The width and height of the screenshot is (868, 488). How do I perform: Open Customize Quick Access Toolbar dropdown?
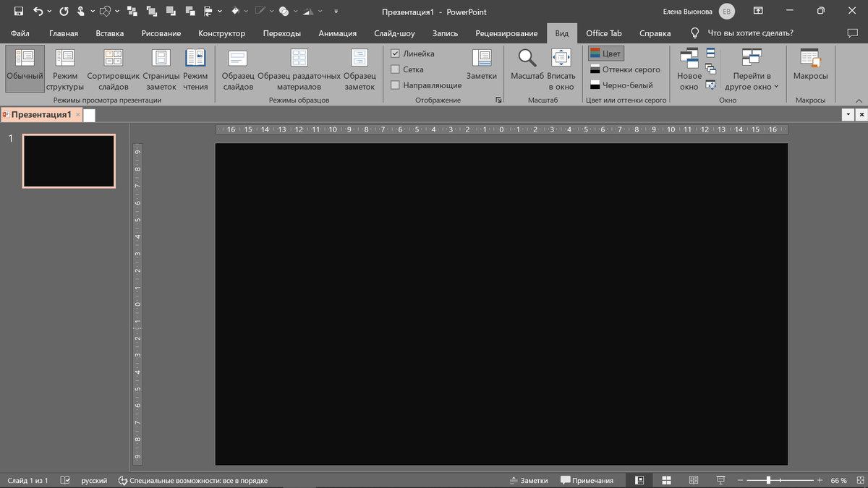[337, 12]
